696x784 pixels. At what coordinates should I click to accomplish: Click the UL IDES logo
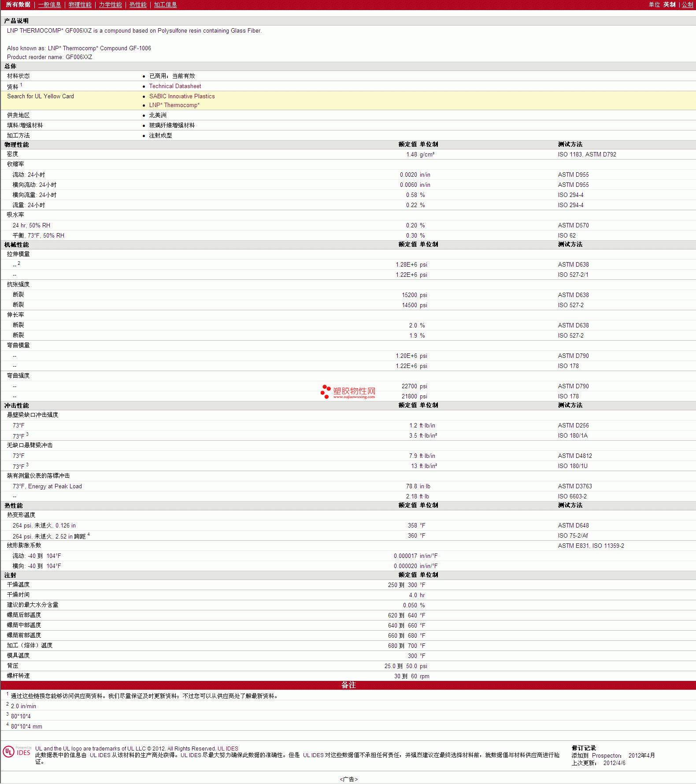(17, 751)
